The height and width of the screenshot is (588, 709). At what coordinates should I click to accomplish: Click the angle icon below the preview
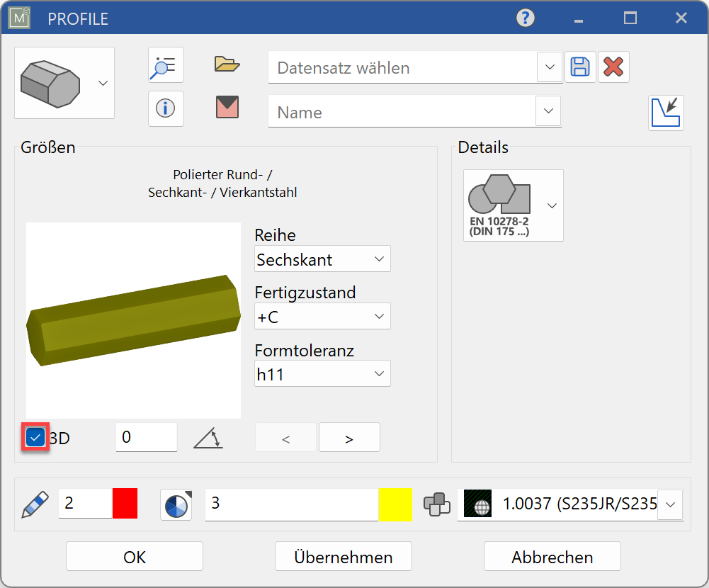pyautogui.click(x=206, y=437)
